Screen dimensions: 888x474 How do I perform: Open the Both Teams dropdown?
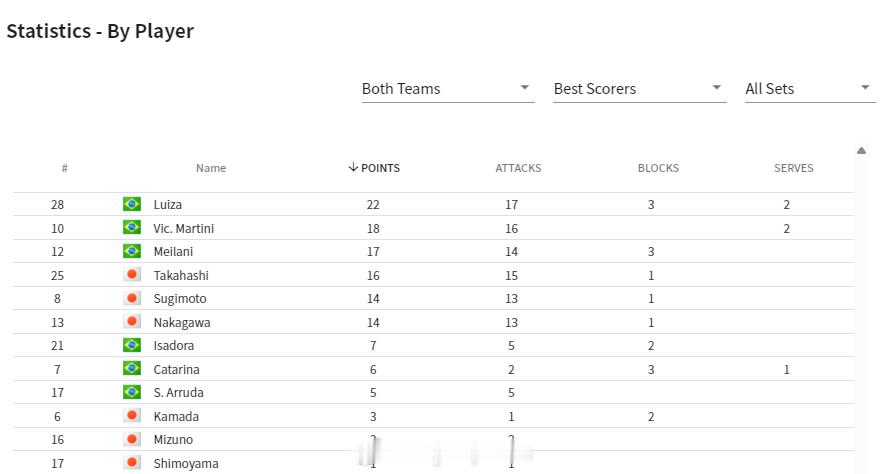pyautogui.click(x=448, y=89)
